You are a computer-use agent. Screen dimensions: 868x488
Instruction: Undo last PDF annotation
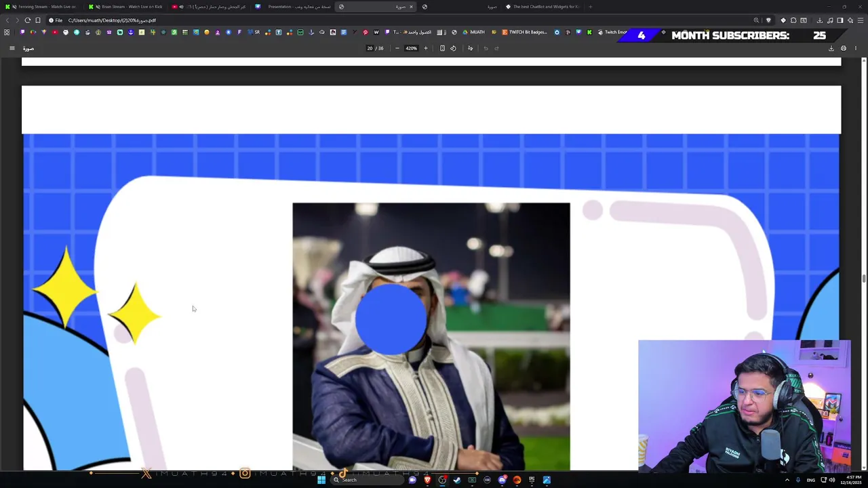click(x=486, y=48)
